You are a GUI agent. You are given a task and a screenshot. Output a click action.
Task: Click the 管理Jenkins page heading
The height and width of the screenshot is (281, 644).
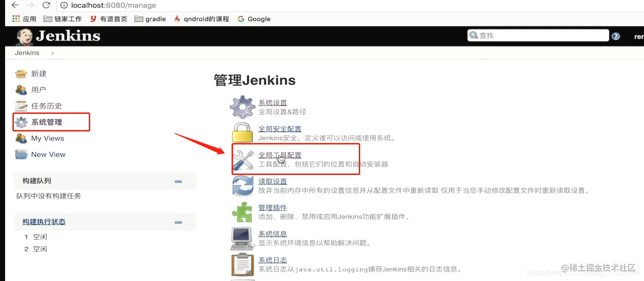coord(255,80)
